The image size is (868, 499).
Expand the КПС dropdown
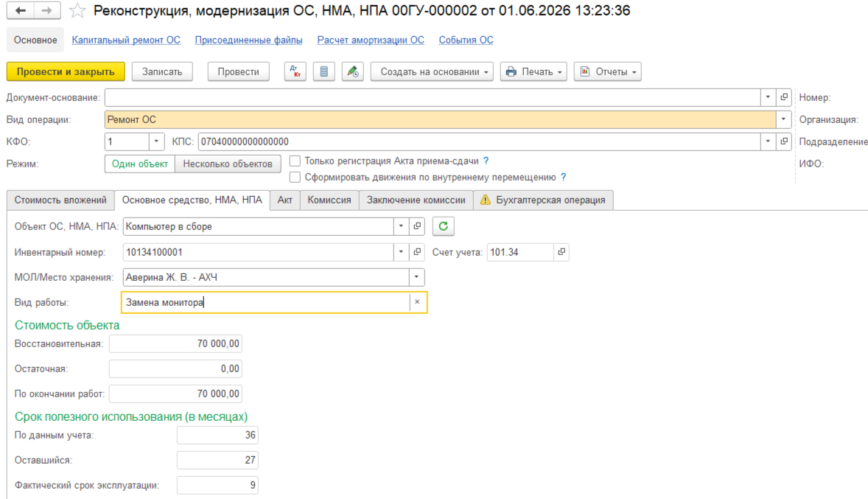coord(768,142)
